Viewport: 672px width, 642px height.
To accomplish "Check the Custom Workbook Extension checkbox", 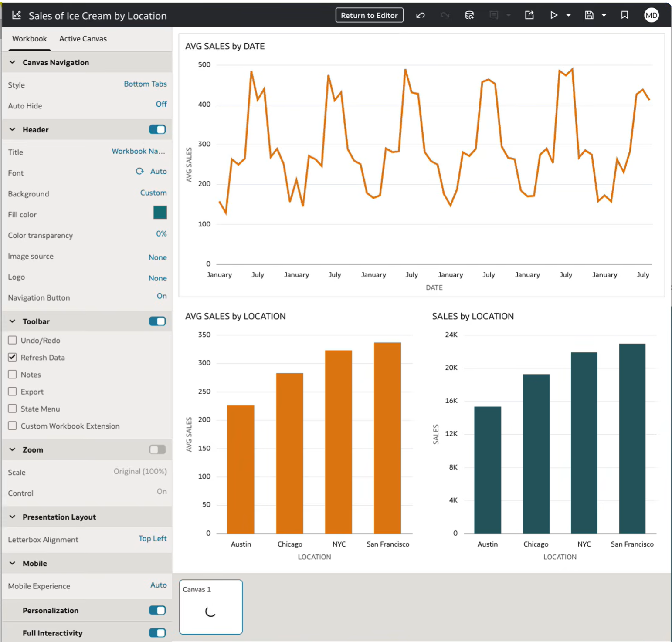I will pos(12,426).
